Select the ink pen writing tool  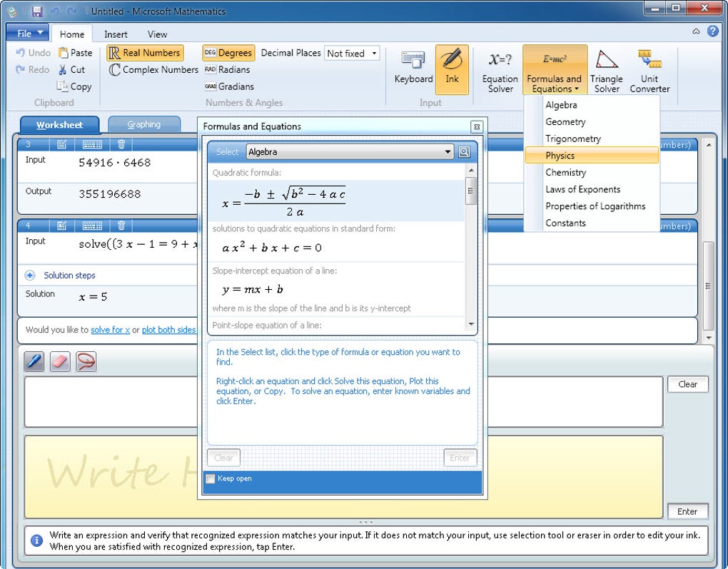tap(34, 361)
